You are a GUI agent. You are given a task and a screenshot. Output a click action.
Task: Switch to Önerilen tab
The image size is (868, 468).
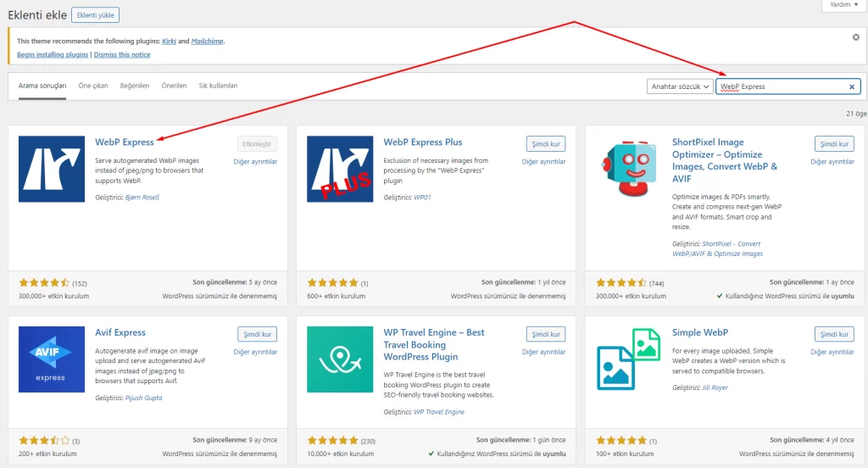tap(174, 86)
